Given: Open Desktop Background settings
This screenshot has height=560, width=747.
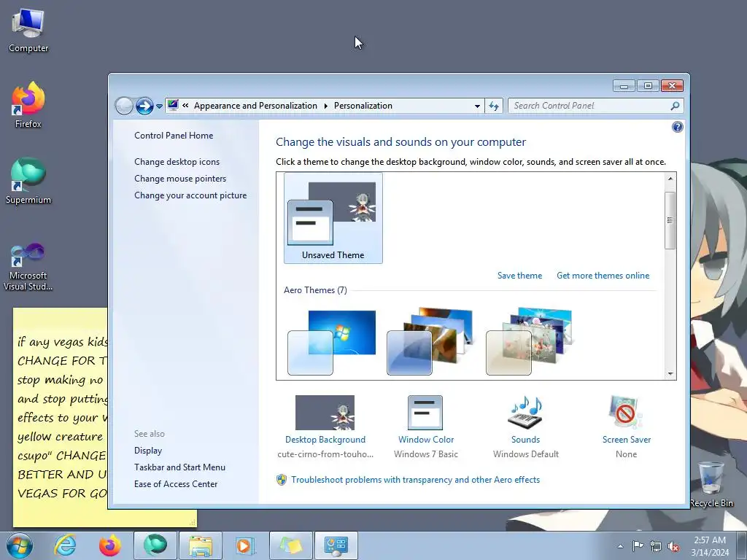Looking at the screenshot, I should click(325, 427).
